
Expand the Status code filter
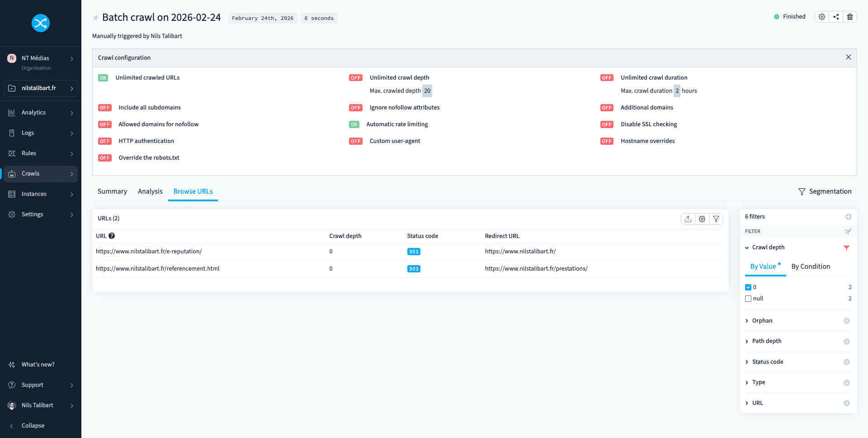tap(768, 362)
